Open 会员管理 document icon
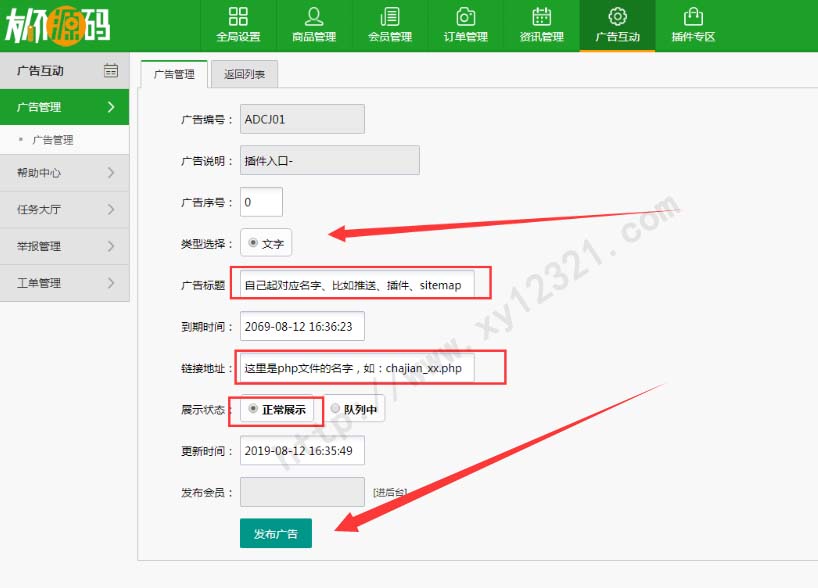 [x=390, y=17]
